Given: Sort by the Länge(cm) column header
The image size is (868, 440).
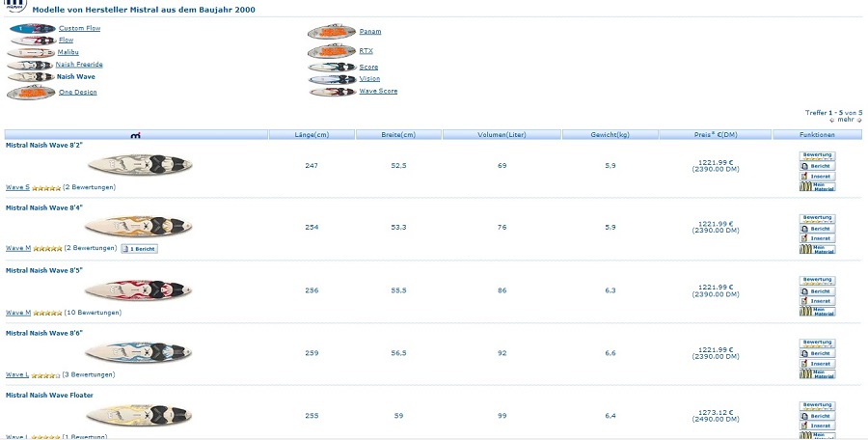Looking at the screenshot, I should [x=312, y=135].
